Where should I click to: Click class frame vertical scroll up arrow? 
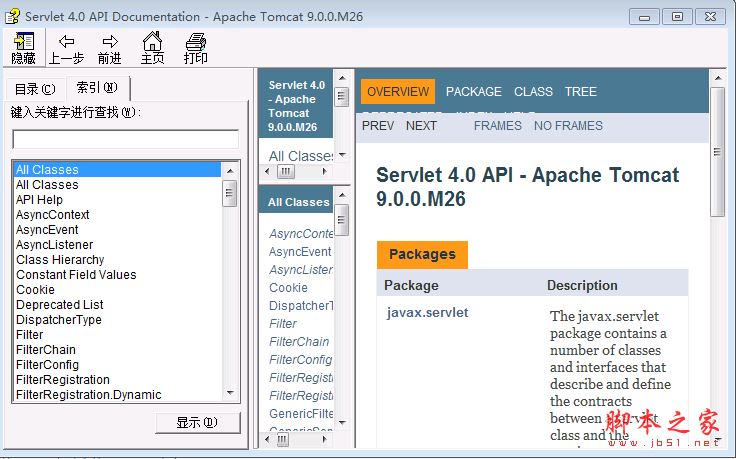tap(342, 194)
